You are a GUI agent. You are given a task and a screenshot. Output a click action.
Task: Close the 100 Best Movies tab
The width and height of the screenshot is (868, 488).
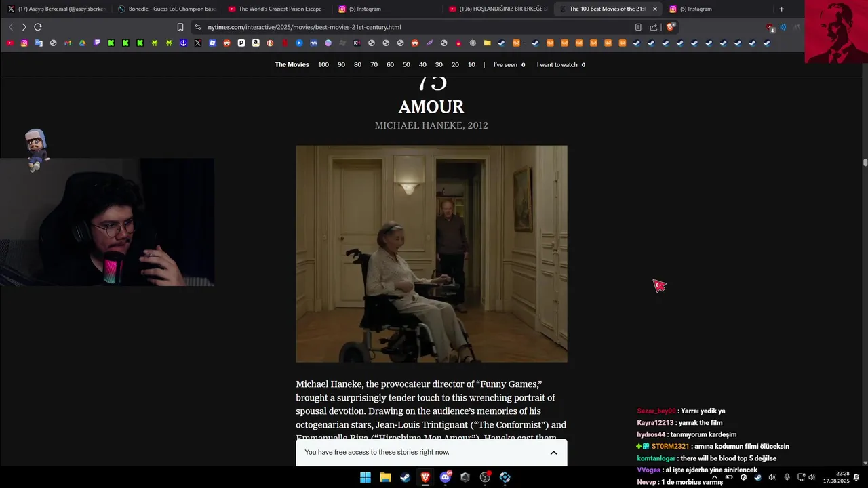tap(654, 9)
